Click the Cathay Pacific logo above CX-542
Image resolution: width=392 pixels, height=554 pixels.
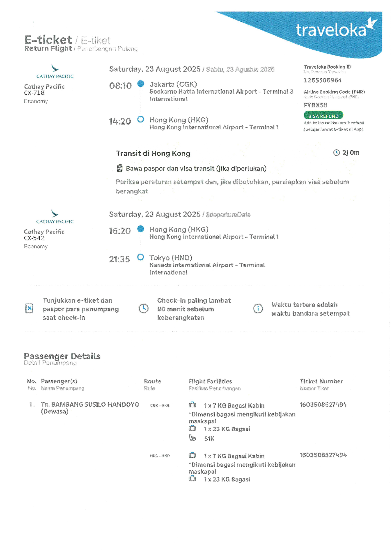pos(55,217)
